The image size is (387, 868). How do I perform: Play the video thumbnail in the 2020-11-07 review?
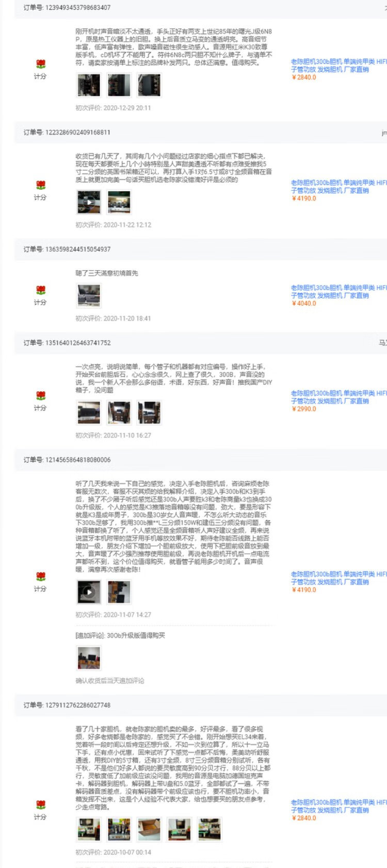(x=89, y=592)
